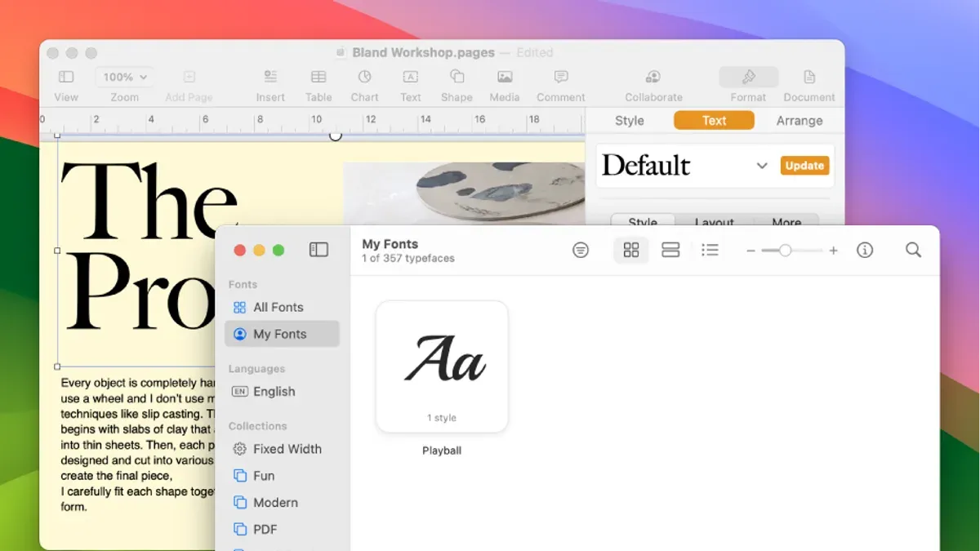Select the orange Text tab in Pages inspector

[714, 120]
